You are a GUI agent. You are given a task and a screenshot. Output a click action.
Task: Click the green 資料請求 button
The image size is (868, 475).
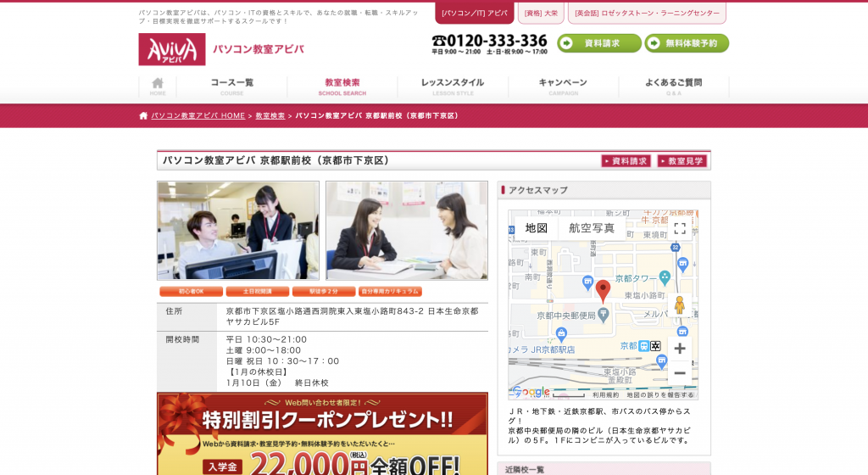599,43
